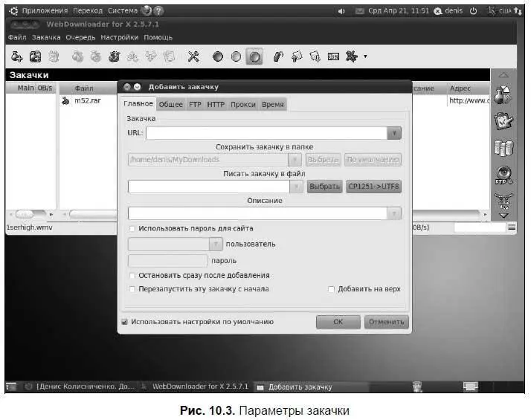Check 'Остановить сразу после добавления'
Screen dimensions: 531x420
click(x=132, y=276)
